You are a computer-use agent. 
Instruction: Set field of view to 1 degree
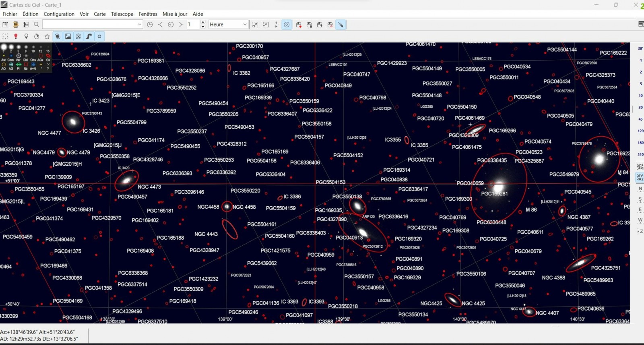click(640, 60)
